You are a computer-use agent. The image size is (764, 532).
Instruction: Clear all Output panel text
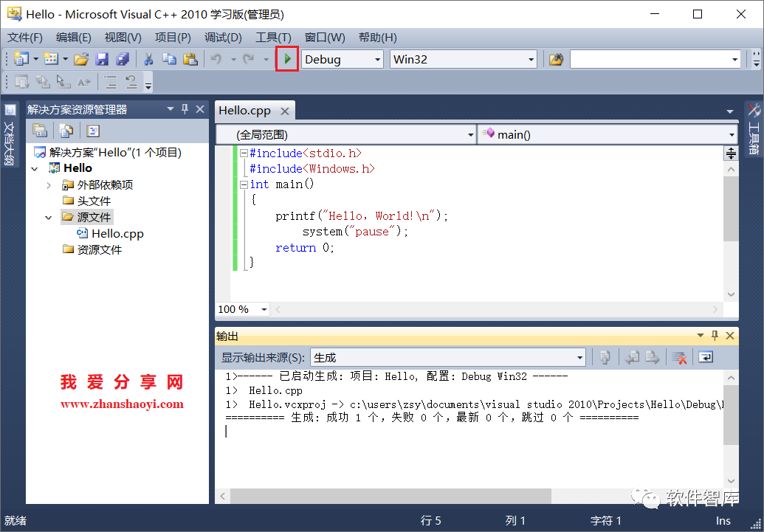pos(679,358)
